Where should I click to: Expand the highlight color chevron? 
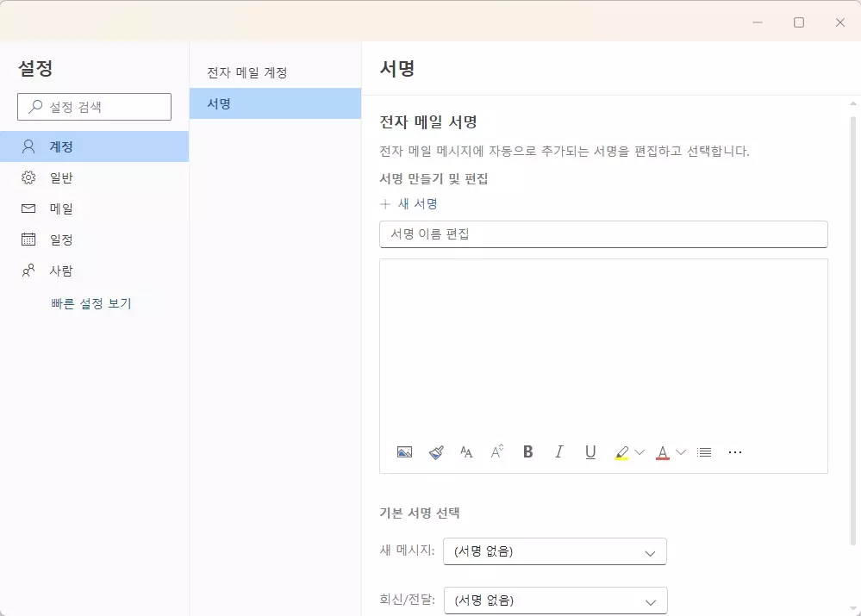pyautogui.click(x=639, y=451)
